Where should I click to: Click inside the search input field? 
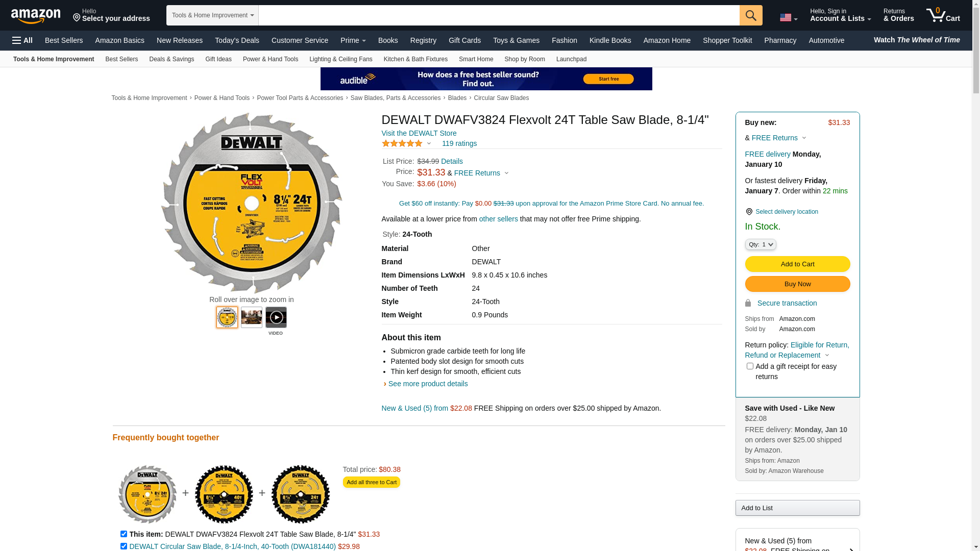click(x=499, y=15)
